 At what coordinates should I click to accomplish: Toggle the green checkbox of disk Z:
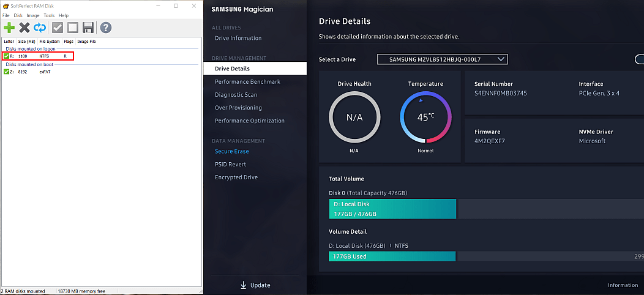tap(6, 72)
